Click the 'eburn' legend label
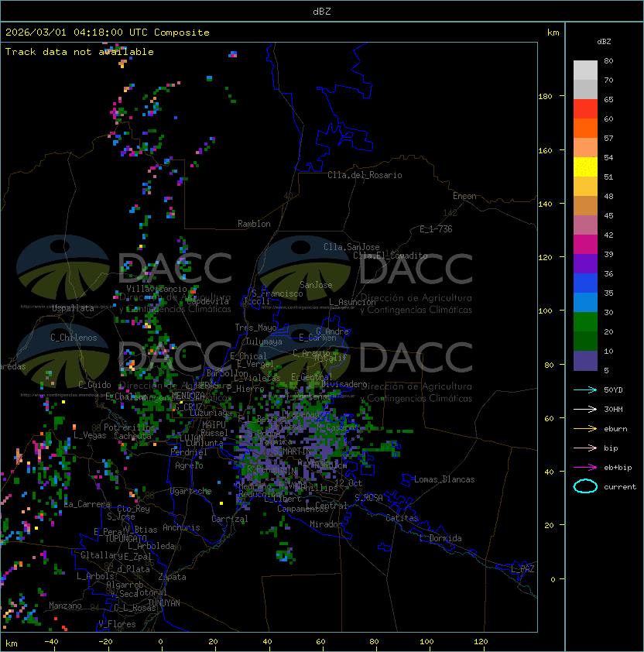 click(x=615, y=429)
